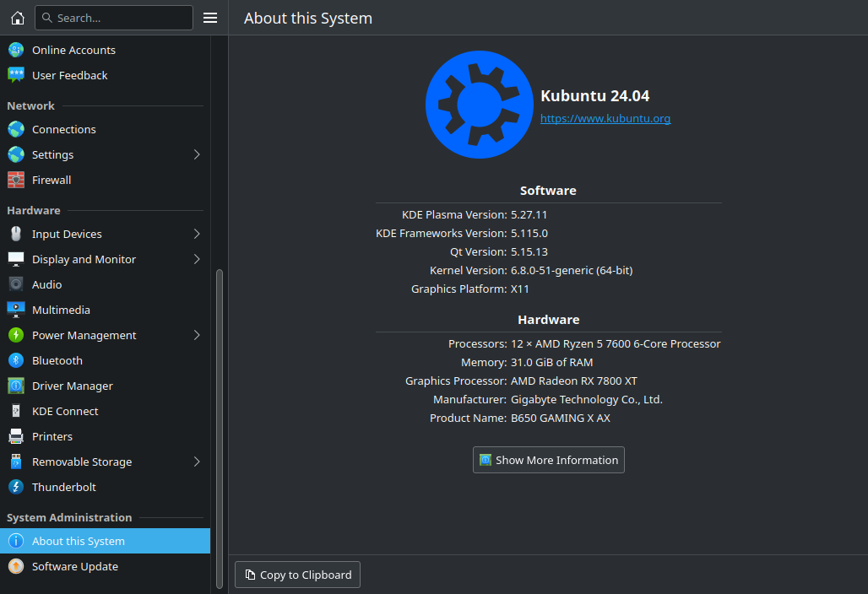Click into the Search settings field
This screenshot has width=868, height=594.
click(118, 18)
